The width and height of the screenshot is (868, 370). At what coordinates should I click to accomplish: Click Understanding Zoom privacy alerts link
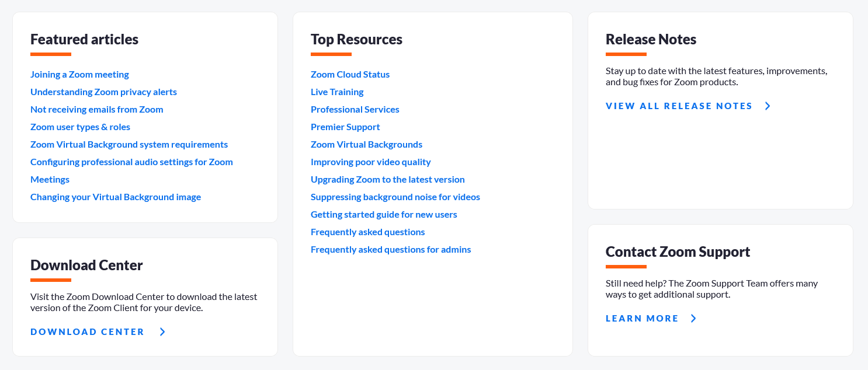tap(103, 92)
